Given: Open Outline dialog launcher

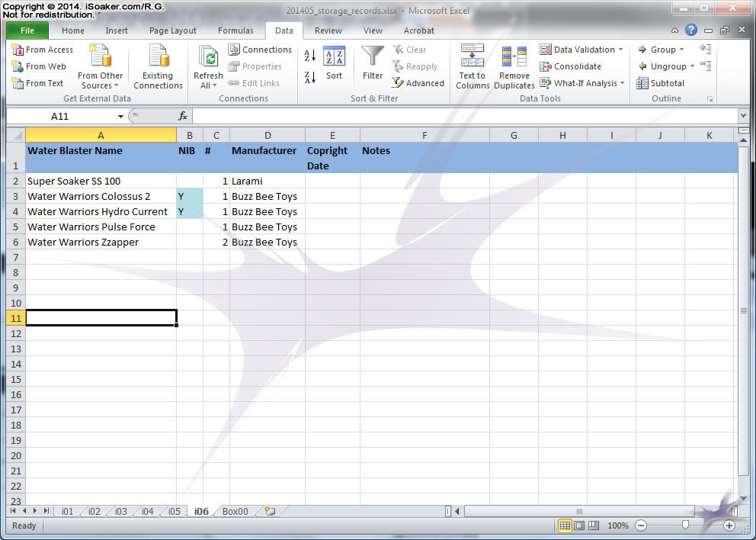Looking at the screenshot, I should [x=710, y=99].
